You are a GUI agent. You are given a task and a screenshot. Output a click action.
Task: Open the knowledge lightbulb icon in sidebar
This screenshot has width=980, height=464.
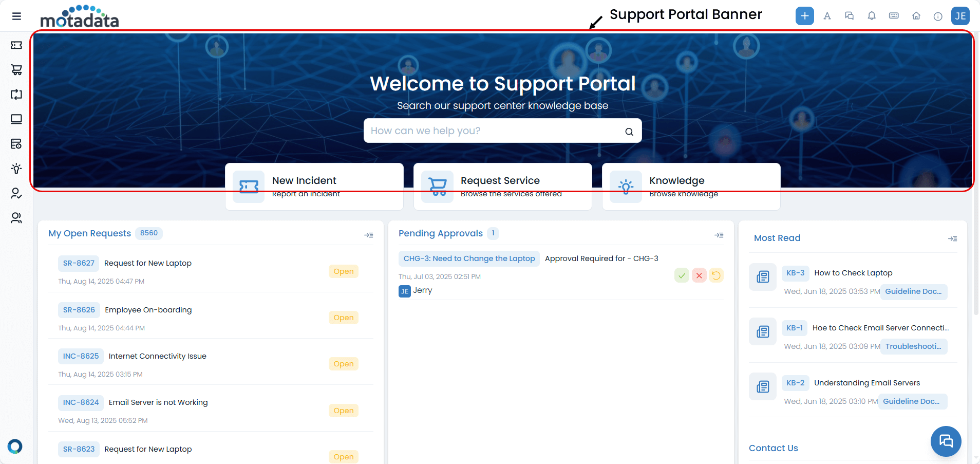16,169
